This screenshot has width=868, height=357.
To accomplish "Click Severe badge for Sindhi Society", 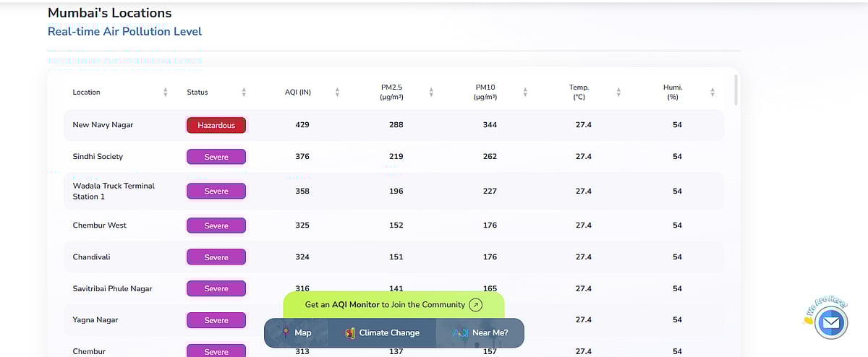I will [216, 157].
